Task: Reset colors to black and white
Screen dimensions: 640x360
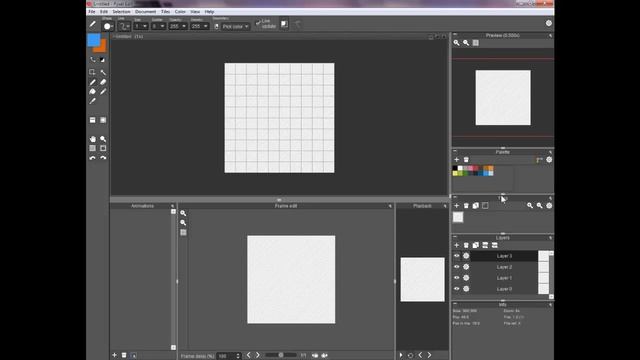Action: click(102, 60)
